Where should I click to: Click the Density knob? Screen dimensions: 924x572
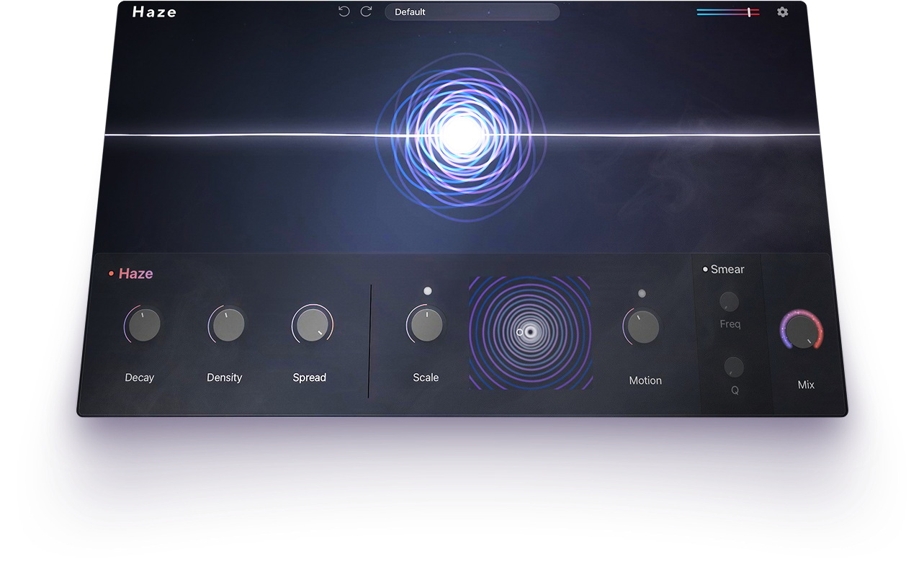pyautogui.click(x=228, y=325)
